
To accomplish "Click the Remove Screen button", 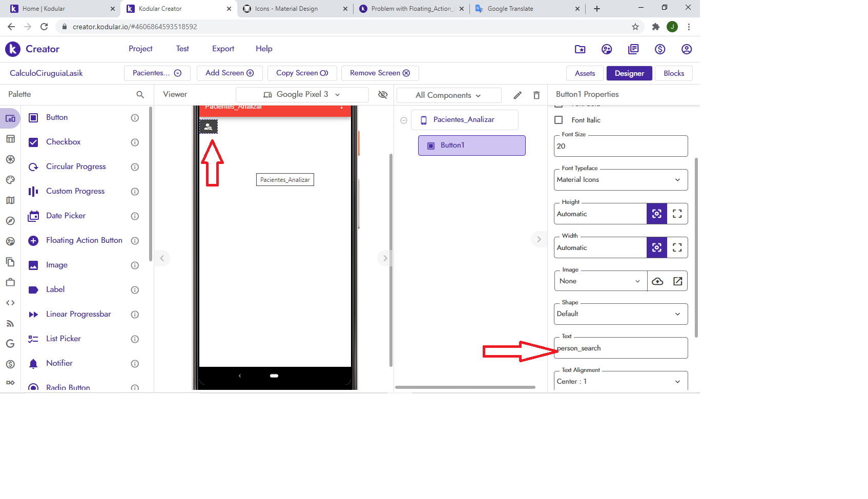I will pos(380,73).
